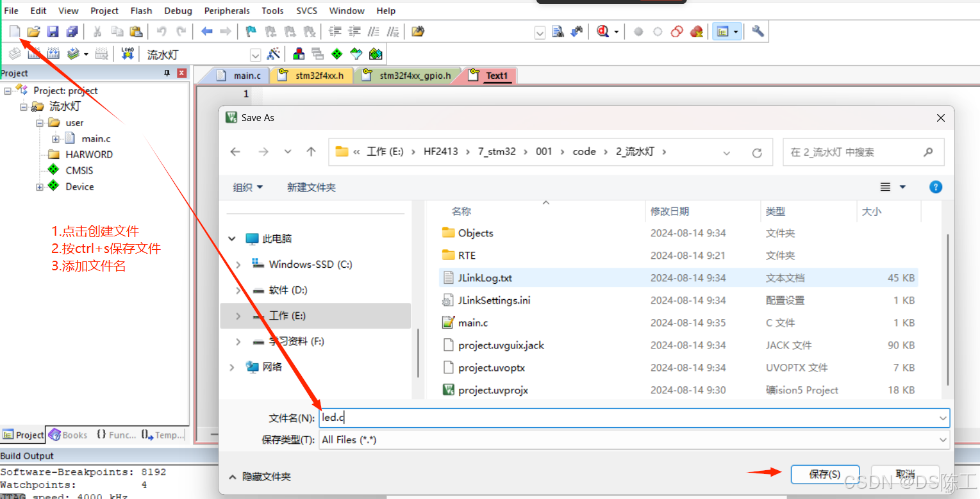This screenshot has height=499, width=980.
Task: Click the Rebuild all target files icon
Action: coord(53,54)
